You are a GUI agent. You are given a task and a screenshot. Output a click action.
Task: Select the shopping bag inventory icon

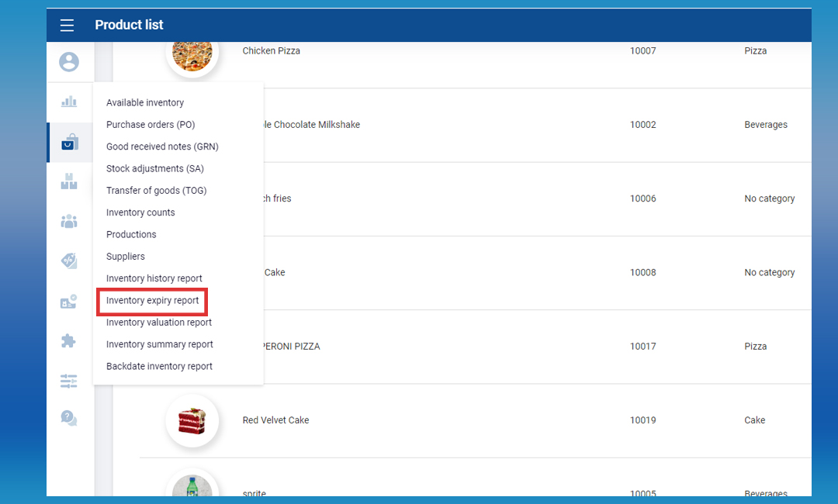point(70,143)
